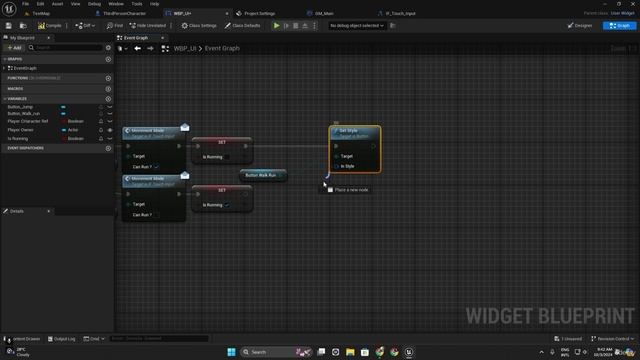Open My Blueprint settings gear
The height and width of the screenshot is (360, 640).
[x=108, y=48]
